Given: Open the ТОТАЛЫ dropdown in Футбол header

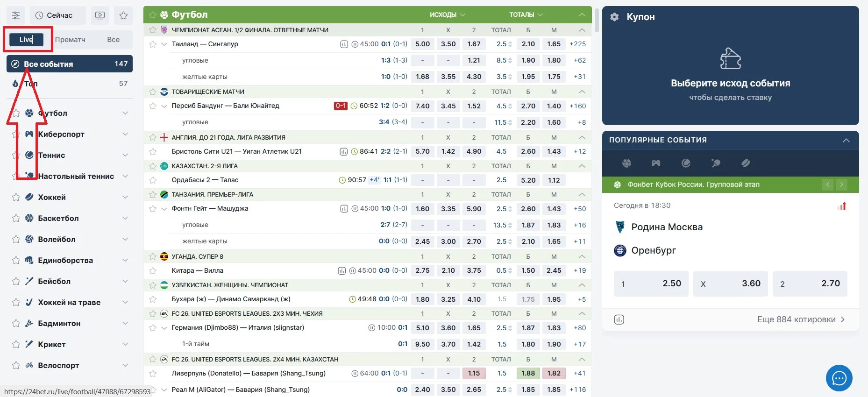Looking at the screenshot, I should [x=526, y=15].
